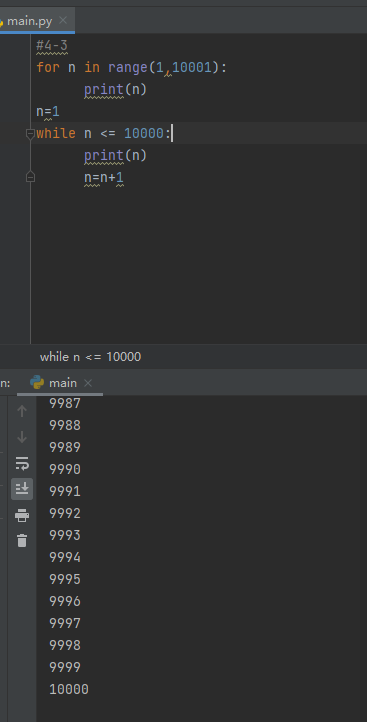Click the console output line 10000
The height and width of the screenshot is (722, 367).
[x=69, y=689]
